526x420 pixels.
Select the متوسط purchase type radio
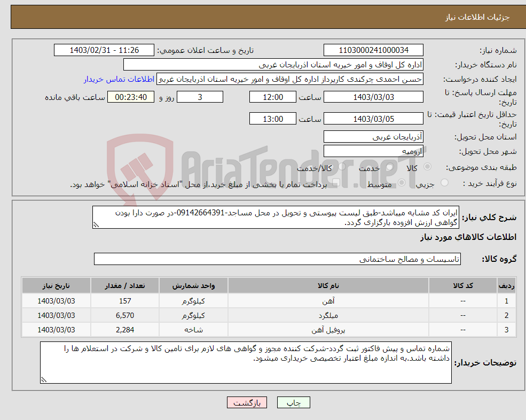402,183
